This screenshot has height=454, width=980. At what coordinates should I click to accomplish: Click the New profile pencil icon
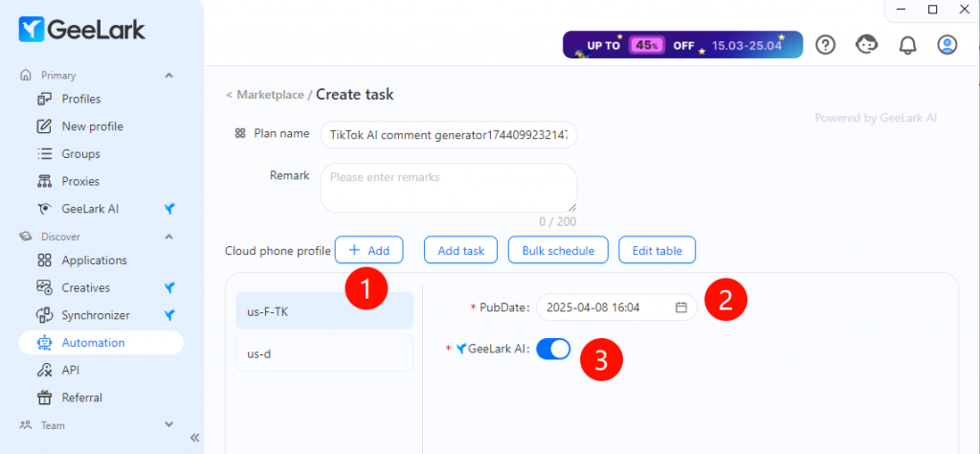(x=44, y=126)
